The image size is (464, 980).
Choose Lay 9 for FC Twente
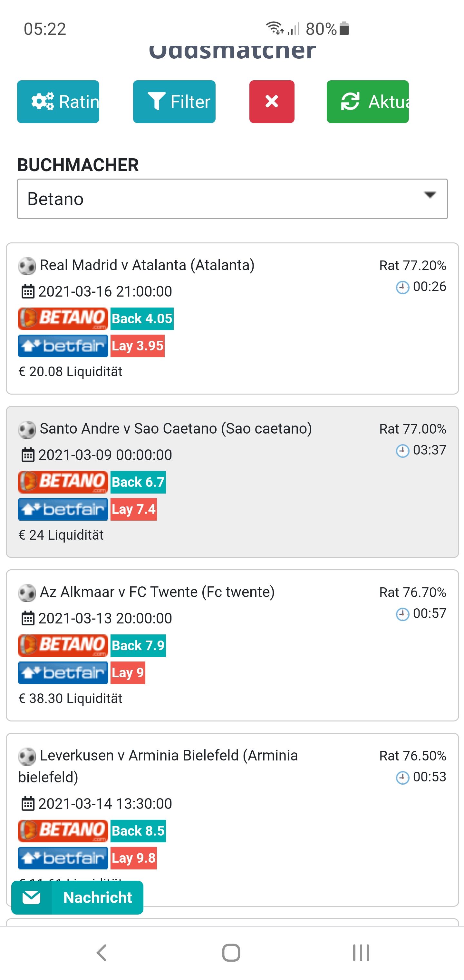coord(128,673)
